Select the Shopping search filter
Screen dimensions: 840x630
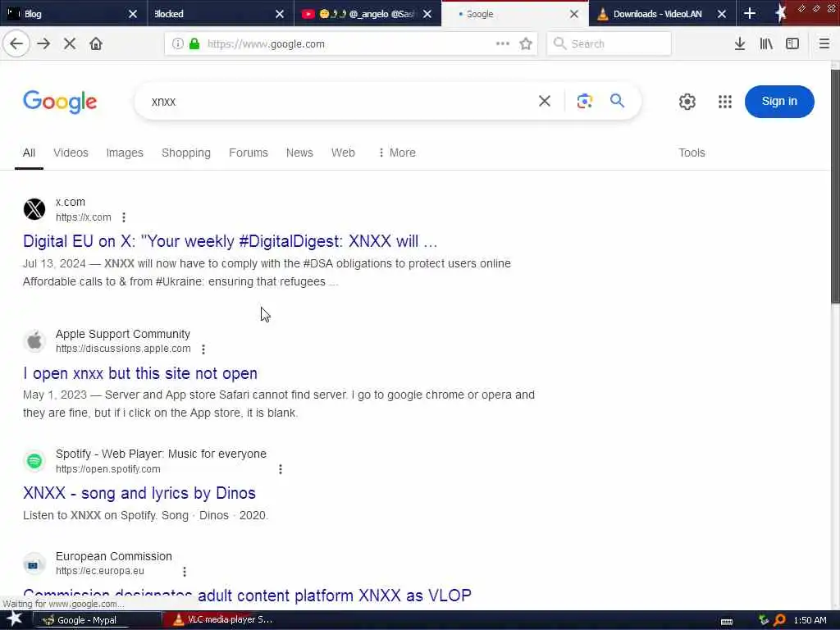click(x=186, y=153)
